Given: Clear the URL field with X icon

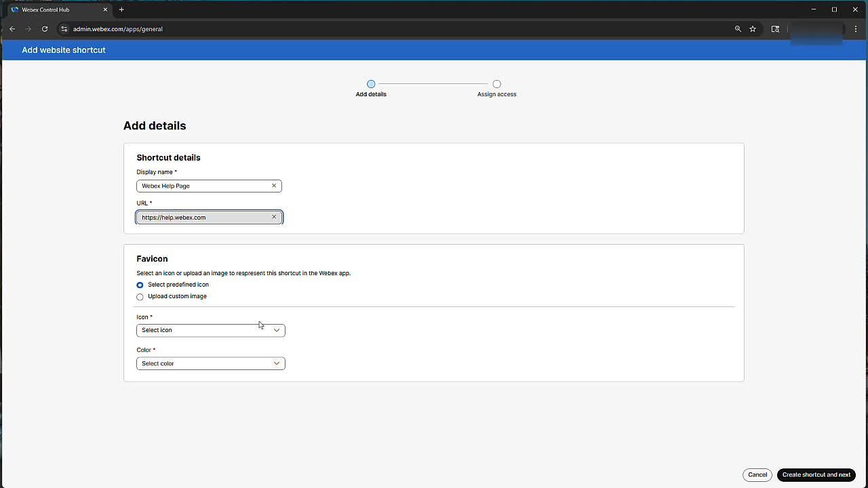Looking at the screenshot, I should coord(274,217).
